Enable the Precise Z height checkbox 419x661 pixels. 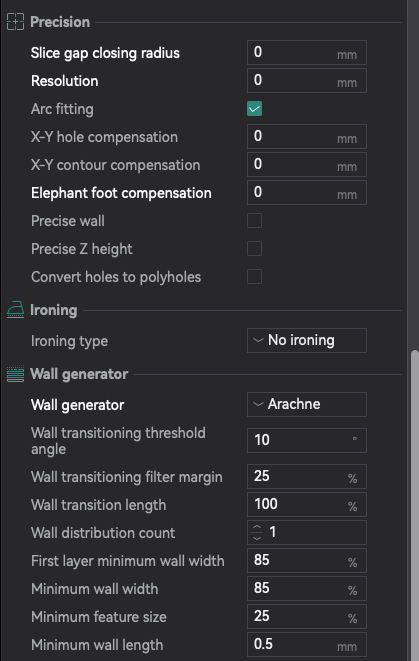pos(254,249)
